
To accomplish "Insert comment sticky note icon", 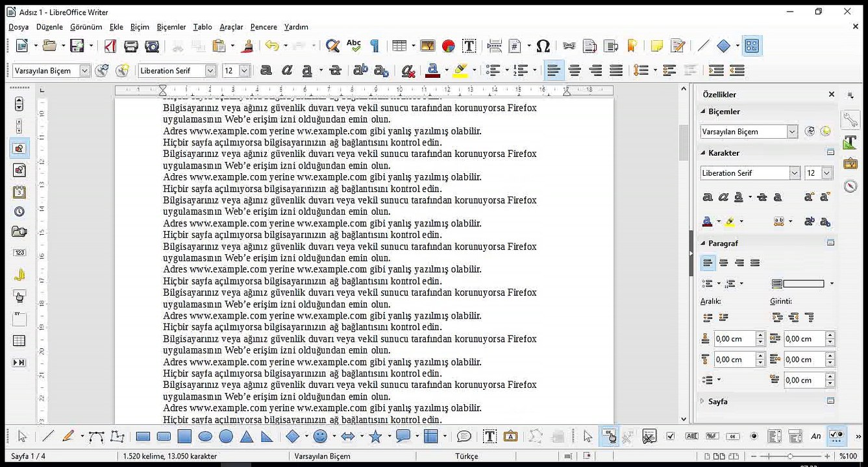I will 657,46.
